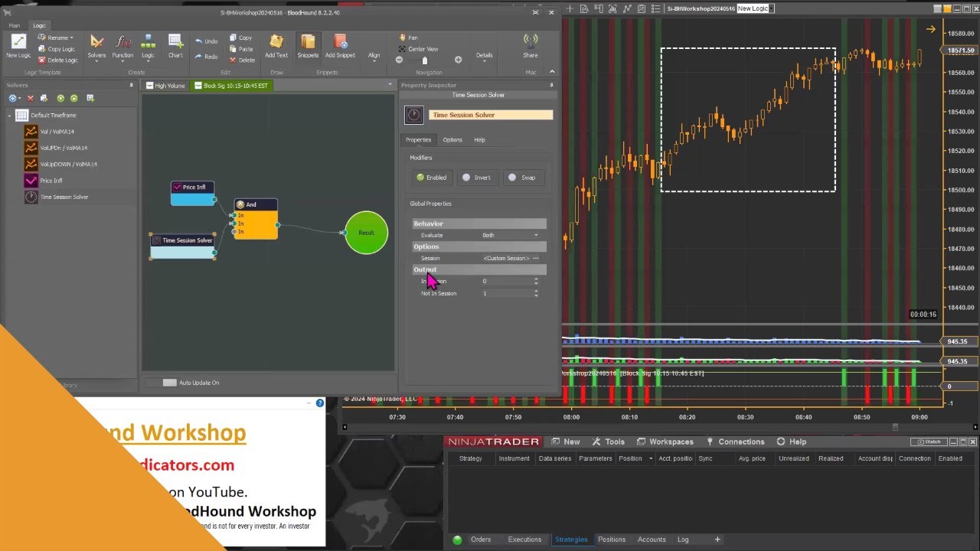Open the Evaluate Both dropdown
Viewport: 980px width, 551px height.
pyautogui.click(x=511, y=235)
